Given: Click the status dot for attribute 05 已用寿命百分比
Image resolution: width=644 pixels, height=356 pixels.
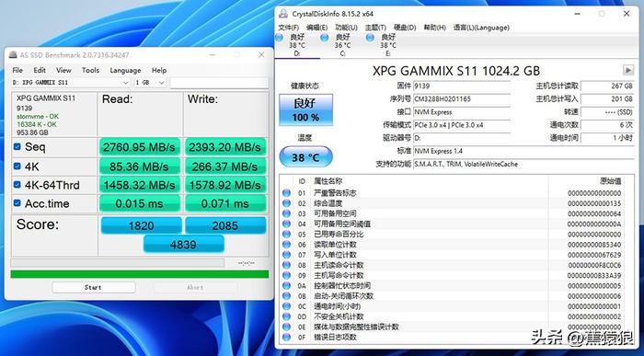Looking at the screenshot, I should point(286,234).
